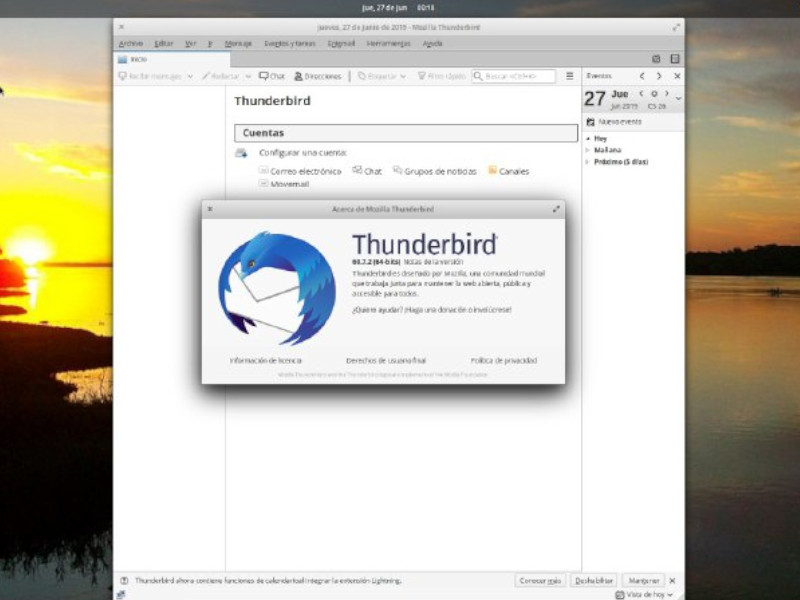Select the Canales feed icon
This screenshot has width=800, height=600.
493,171
